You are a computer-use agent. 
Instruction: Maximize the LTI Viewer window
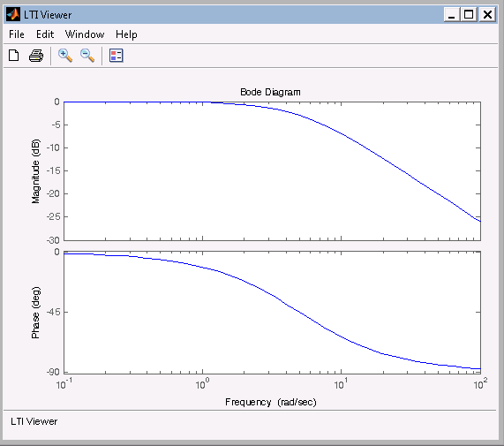pyautogui.click(x=469, y=14)
